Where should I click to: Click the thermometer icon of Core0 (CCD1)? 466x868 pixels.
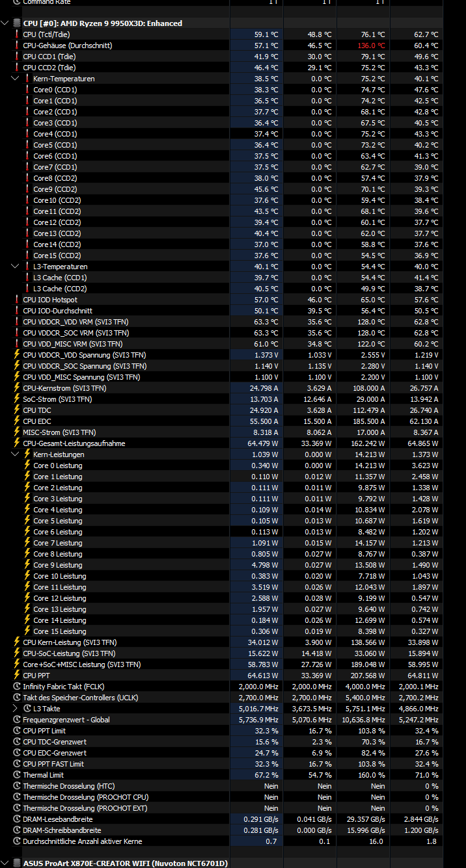[x=27, y=90]
